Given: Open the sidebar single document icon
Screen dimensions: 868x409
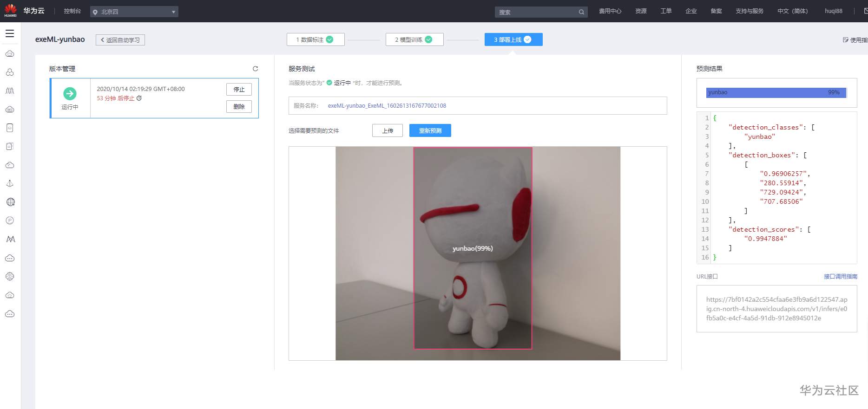Looking at the screenshot, I should (10, 128).
